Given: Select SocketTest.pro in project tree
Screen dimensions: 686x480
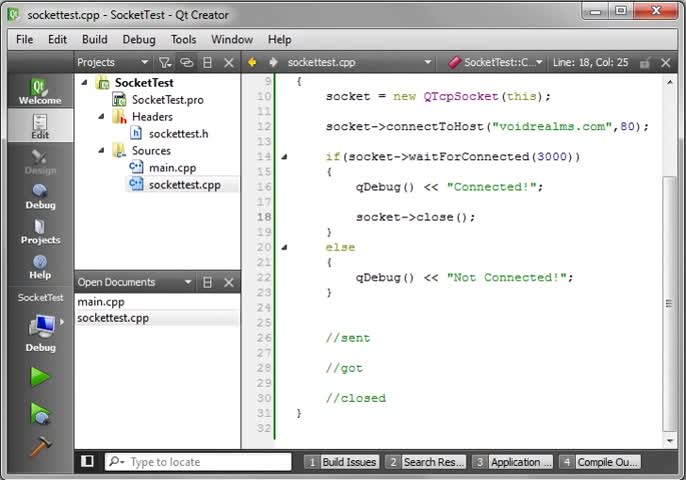Looking at the screenshot, I should [x=168, y=100].
